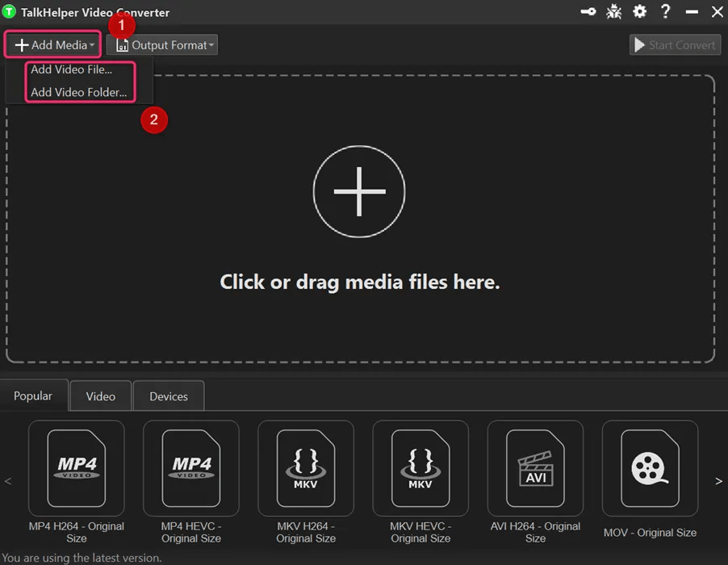Select Add Video File from the menu
Screen dimensions: 728x565
tap(72, 70)
